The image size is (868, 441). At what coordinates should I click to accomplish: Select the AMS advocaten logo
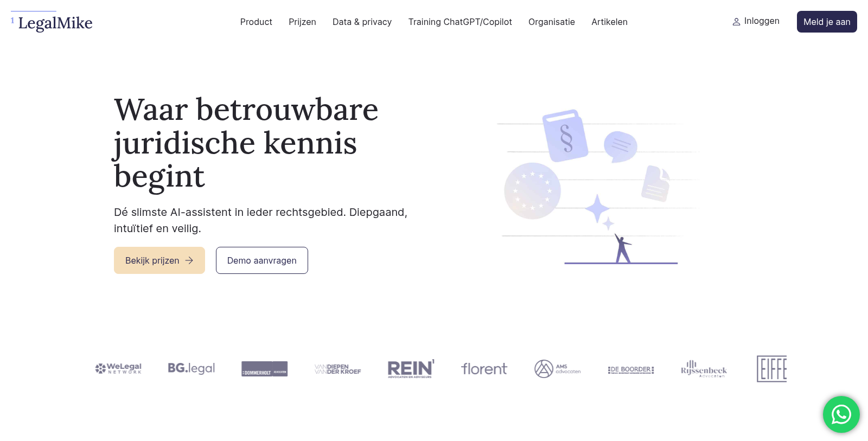557,369
